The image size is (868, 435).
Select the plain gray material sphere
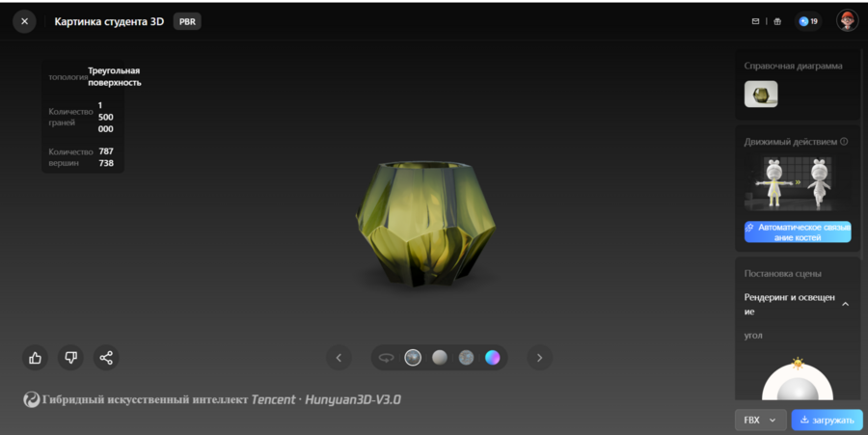[440, 358]
